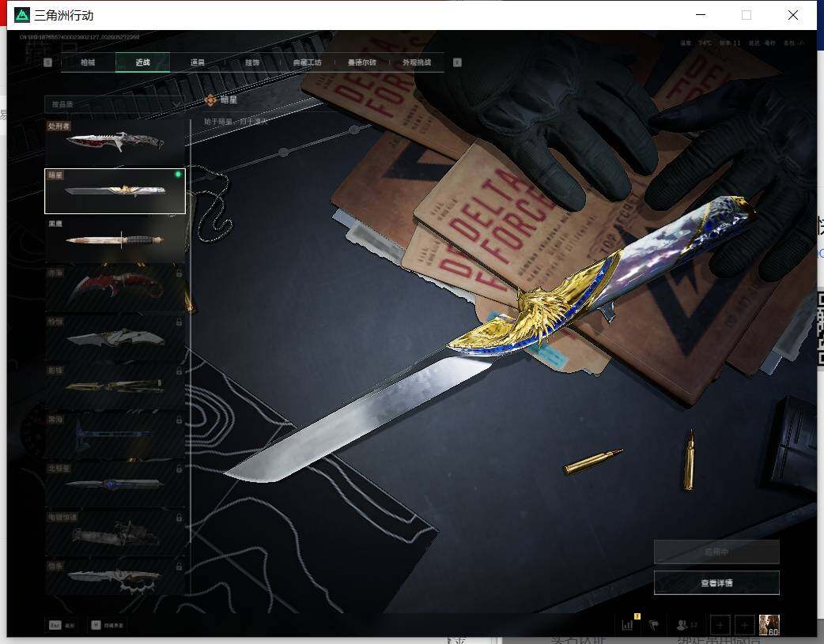Open the 外观挑战 appearance challenge tab

pos(417,62)
